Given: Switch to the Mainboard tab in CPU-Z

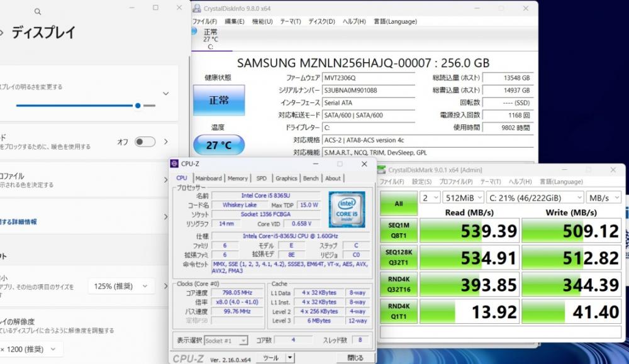Looking at the screenshot, I should point(209,179).
